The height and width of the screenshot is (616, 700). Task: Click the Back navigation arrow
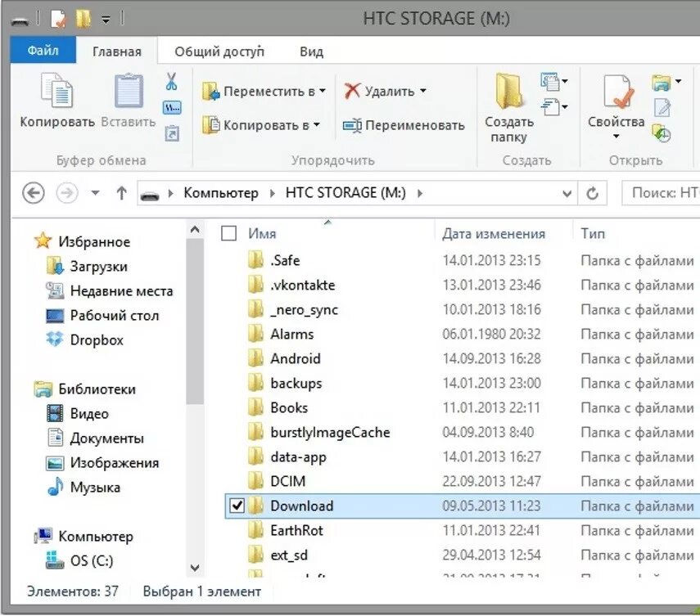coord(33,193)
